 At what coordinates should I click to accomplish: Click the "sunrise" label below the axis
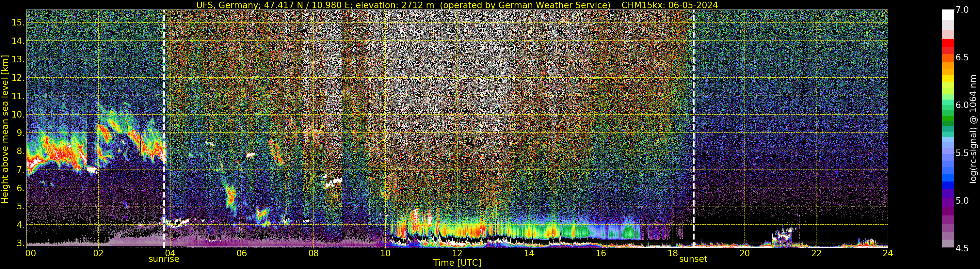pyautogui.click(x=164, y=259)
